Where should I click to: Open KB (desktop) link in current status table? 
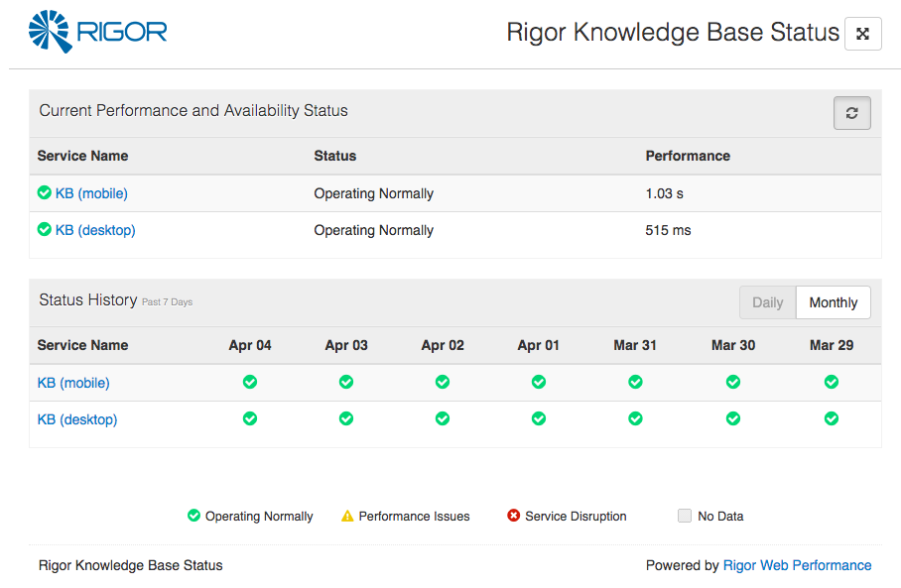tap(95, 230)
